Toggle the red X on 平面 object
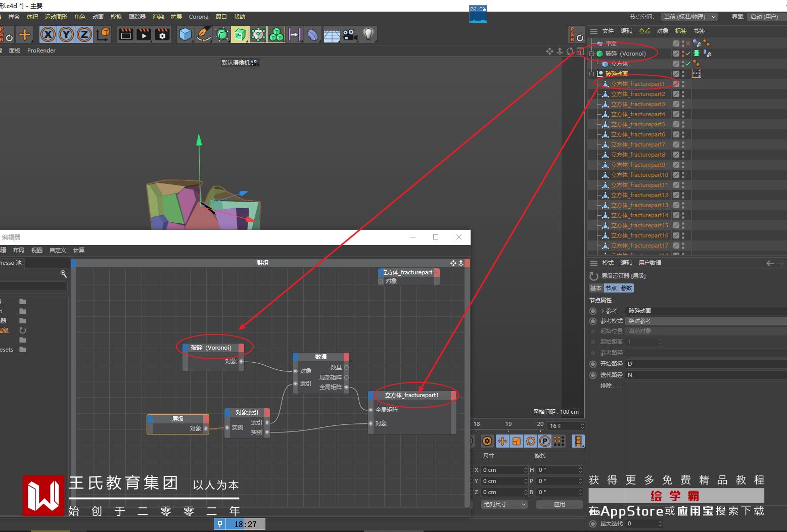 [x=687, y=43]
